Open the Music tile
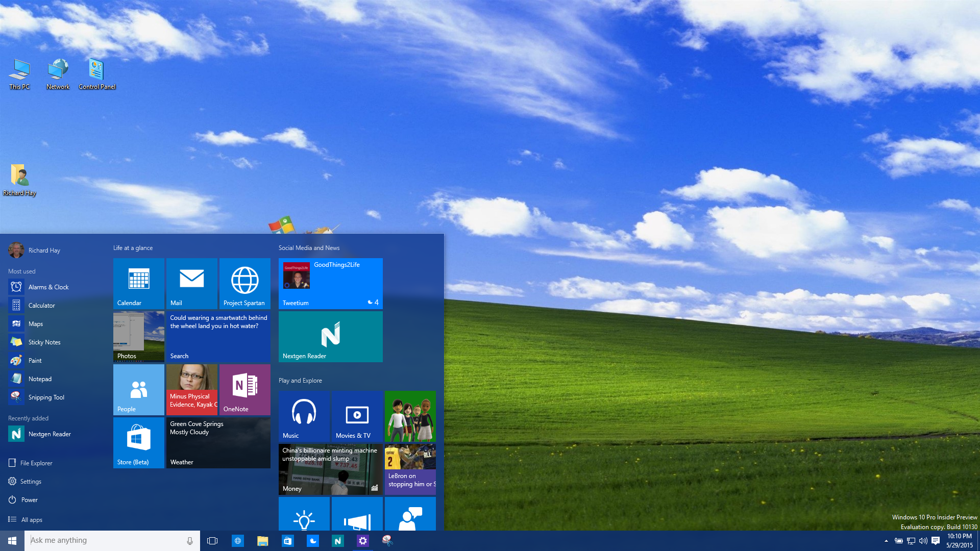Image resolution: width=980 pixels, height=551 pixels. pos(304,416)
